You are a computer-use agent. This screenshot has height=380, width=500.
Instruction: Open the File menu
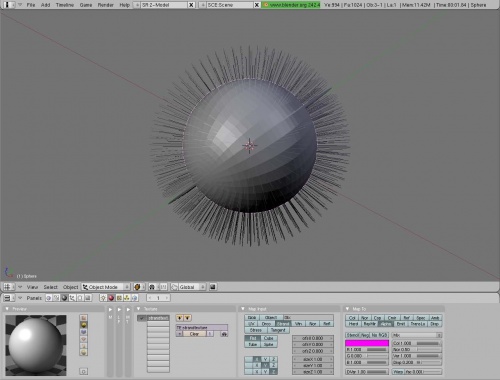[x=31, y=5]
